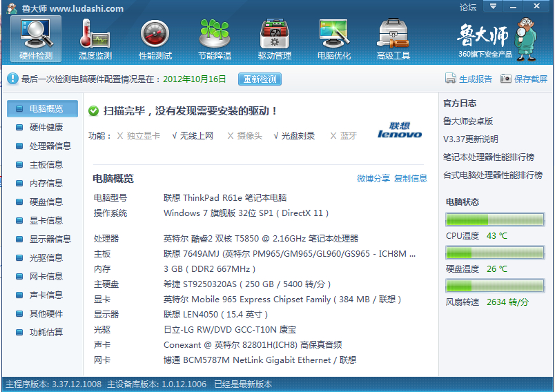This screenshot has height=392, width=555.
Task: Click 已经是最新版本 in status bar
Action: point(243,384)
